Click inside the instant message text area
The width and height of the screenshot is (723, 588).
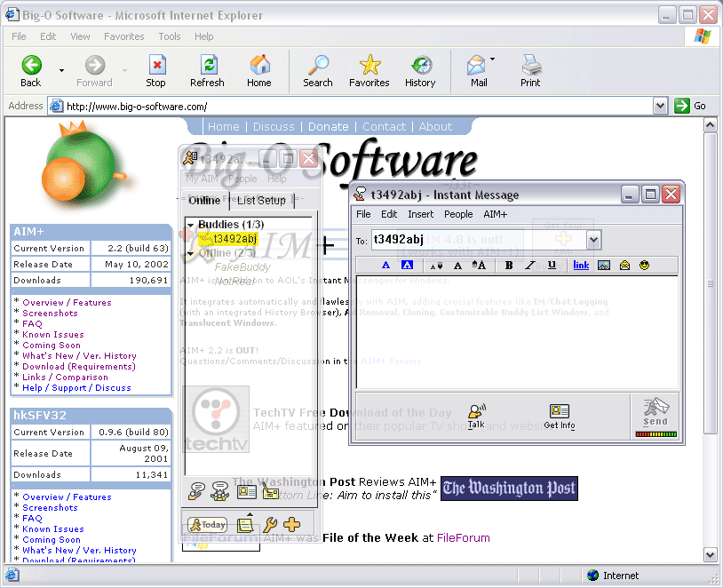517,332
